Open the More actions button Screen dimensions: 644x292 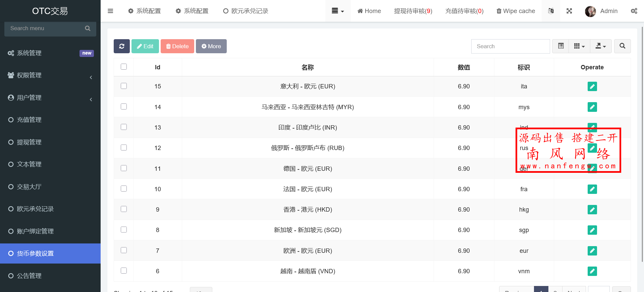click(211, 46)
